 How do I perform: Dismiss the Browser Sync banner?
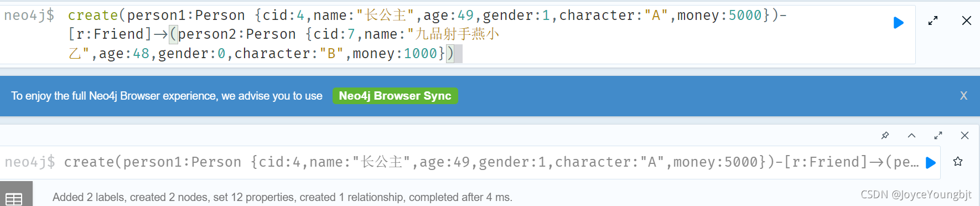pos(963,96)
